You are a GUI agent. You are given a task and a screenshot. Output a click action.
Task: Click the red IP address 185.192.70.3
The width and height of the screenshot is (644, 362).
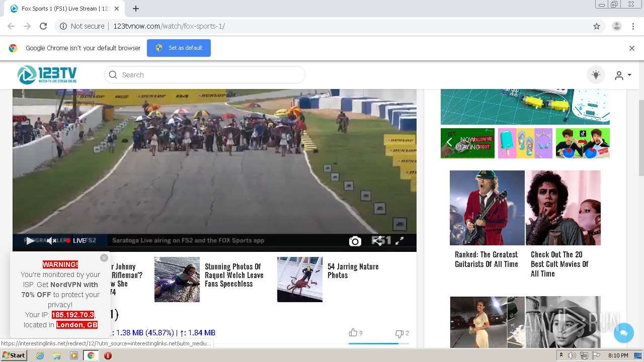73,315
